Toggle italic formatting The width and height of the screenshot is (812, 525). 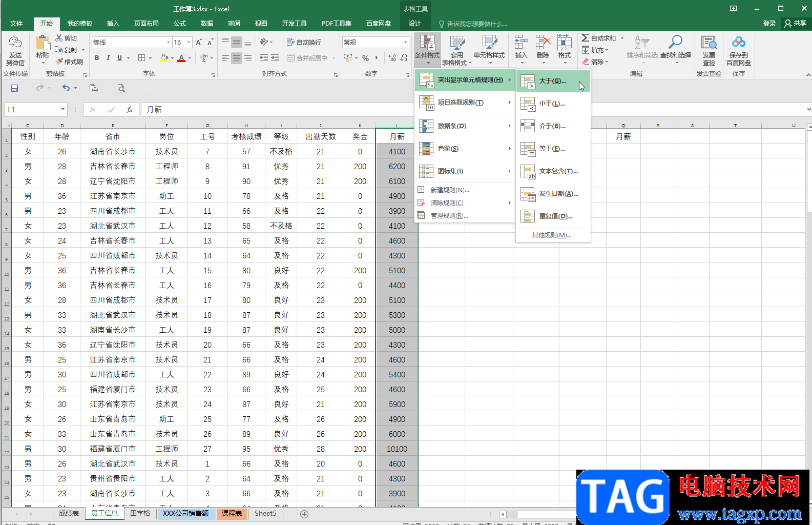[108, 58]
